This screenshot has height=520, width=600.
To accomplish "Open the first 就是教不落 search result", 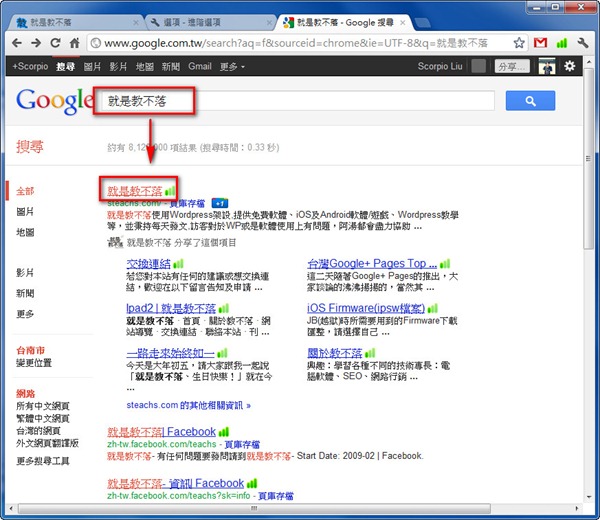I will (x=135, y=190).
